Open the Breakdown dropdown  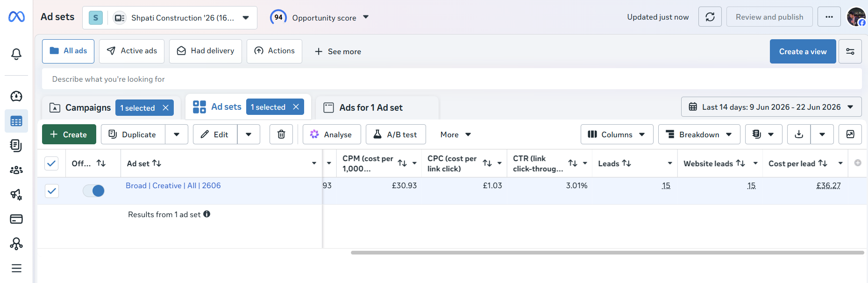tap(699, 134)
